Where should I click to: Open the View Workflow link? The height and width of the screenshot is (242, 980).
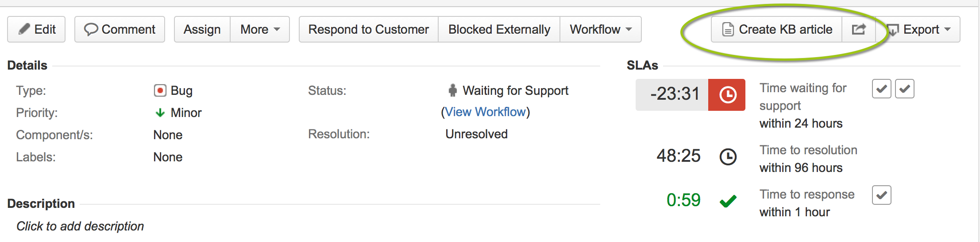coord(485,112)
